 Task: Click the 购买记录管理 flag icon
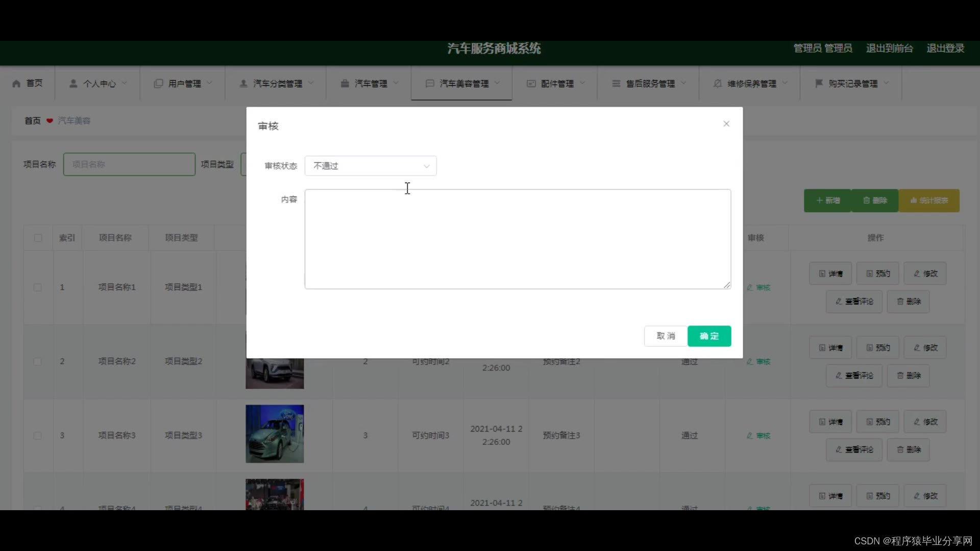point(819,83)
